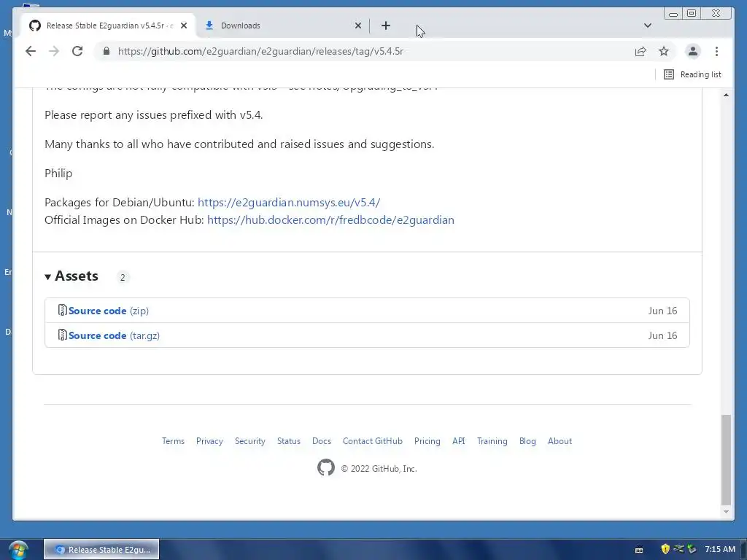Select Release Stable E2gu... taskbar button

tap(101, 550)
